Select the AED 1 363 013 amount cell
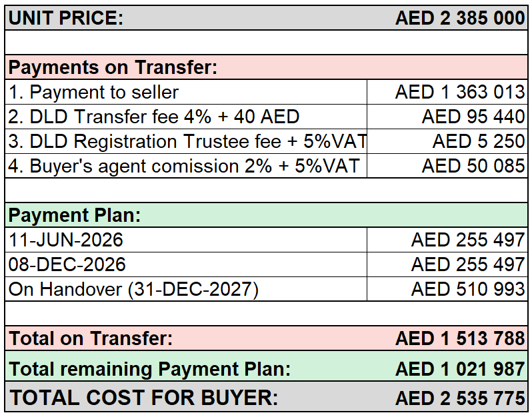 tap(447, 92)
